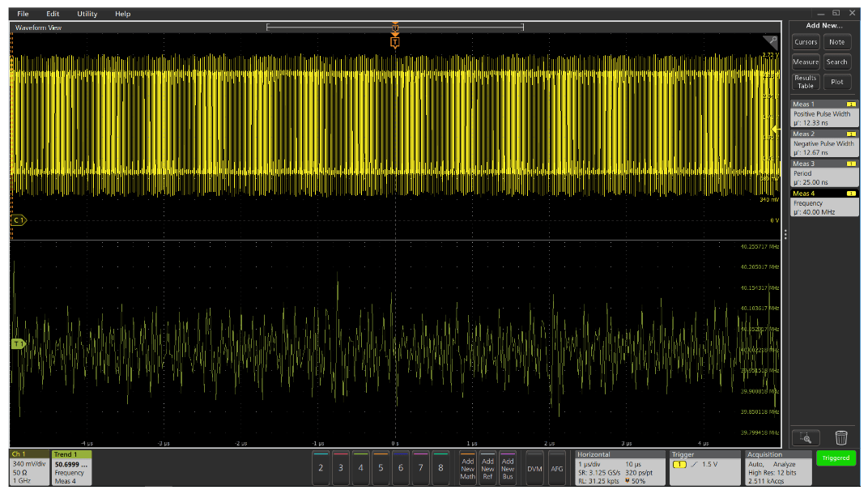This screenshot has width=868, height=494.
Task: Open the File menu
Action: coord(23,14)
